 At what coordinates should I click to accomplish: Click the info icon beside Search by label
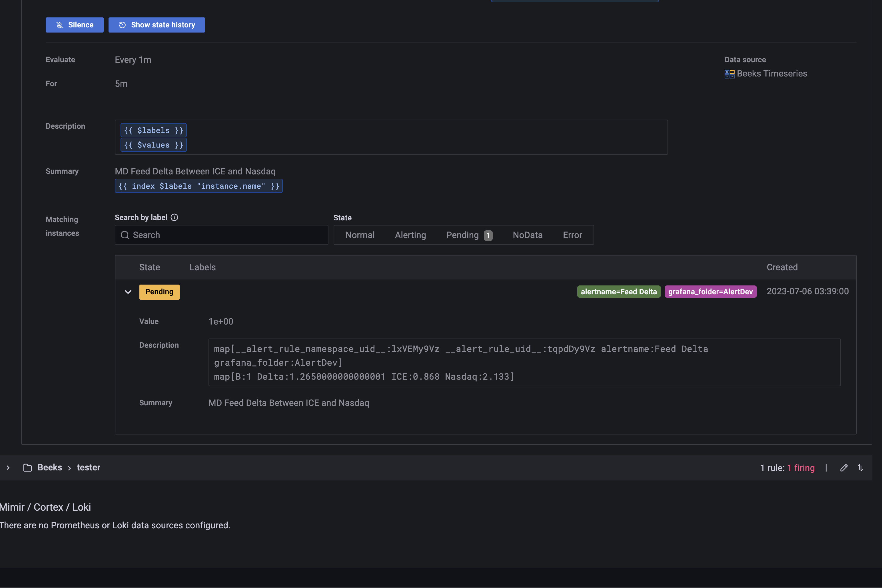coord(175,218)
